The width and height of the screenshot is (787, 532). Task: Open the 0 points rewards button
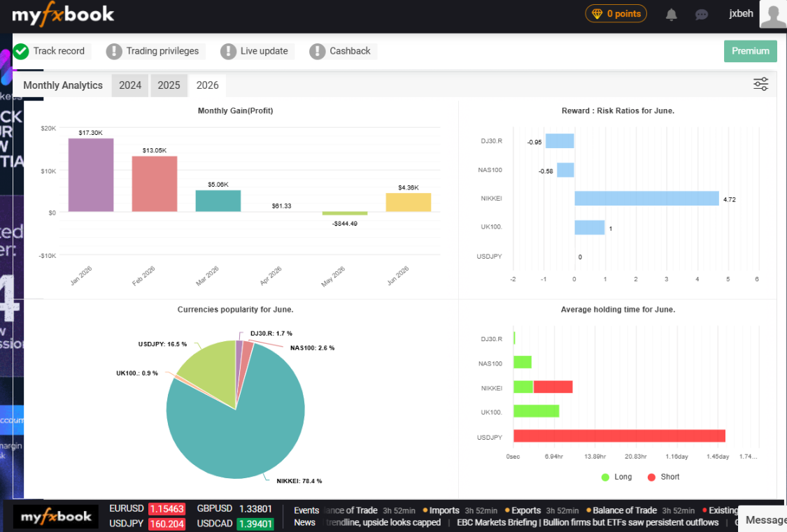click(x=616, y=13)
